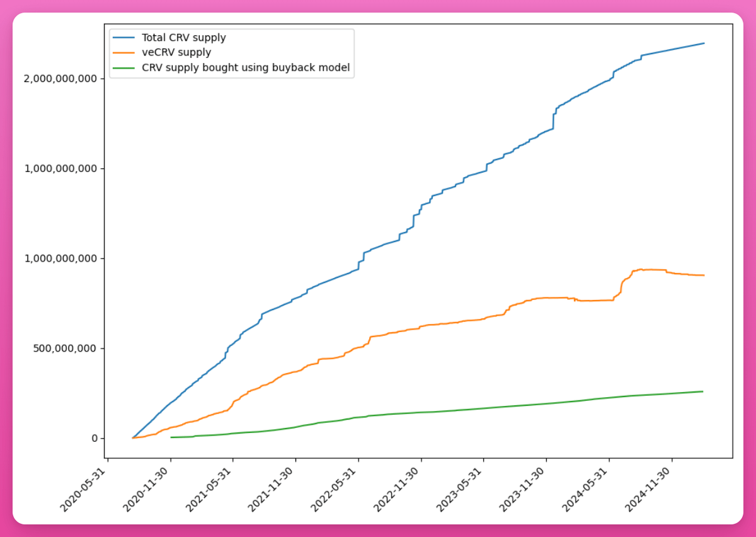This screenshot has width=756, height=537.
Task: Click the veCRV supply legend label
Action: point(176,53)
